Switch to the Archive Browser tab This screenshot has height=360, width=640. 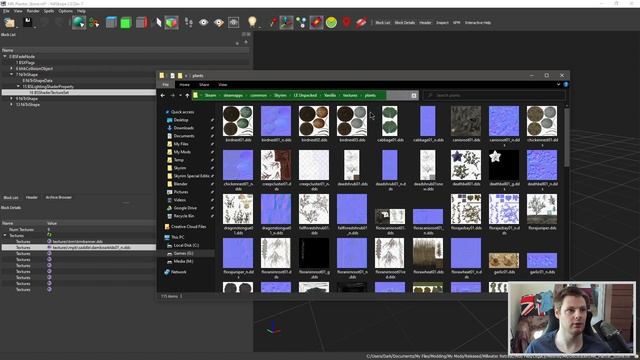pos(58,197)
